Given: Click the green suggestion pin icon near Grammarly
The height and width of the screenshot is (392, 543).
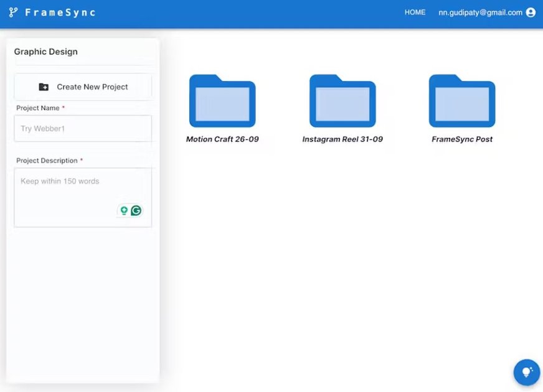Looking at the screenshot, I should click(124, 210).
